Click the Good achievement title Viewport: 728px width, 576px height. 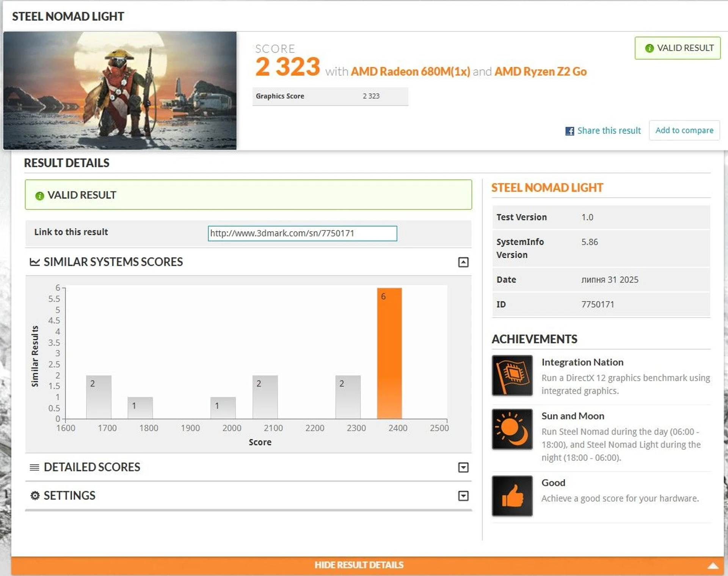pyautogui.click(x=553, y=483)
